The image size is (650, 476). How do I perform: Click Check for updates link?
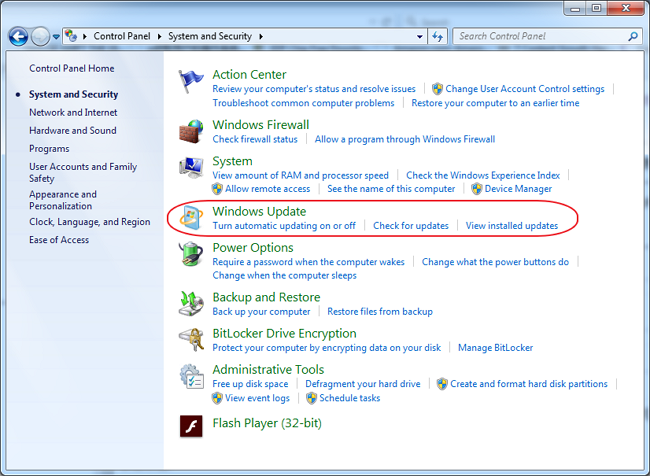pyautogui.click(x=411, y=226)
